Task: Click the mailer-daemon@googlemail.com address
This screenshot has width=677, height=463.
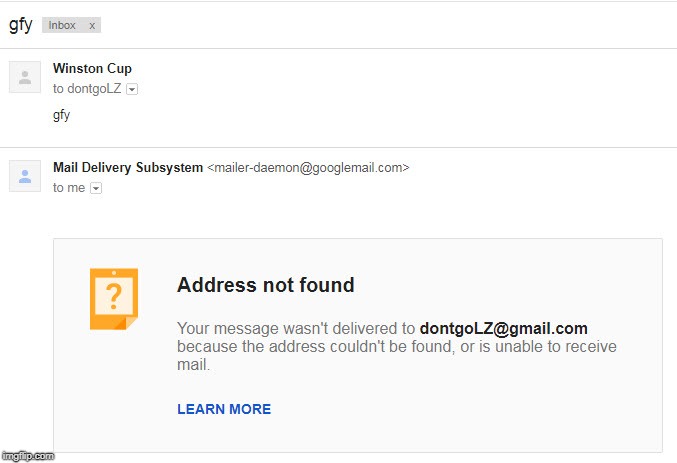Action: pos(308,168)
